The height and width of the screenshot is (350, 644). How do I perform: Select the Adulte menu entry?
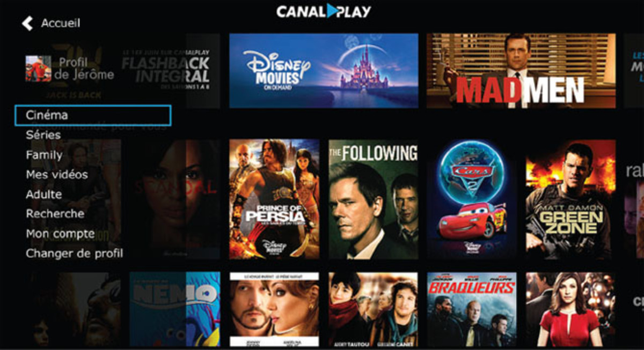point(44,195)
